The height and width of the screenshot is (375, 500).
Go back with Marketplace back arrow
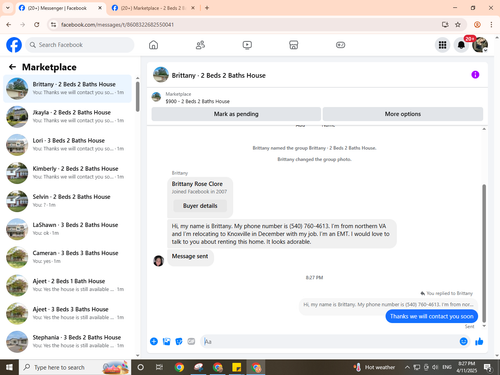(12, 67)
